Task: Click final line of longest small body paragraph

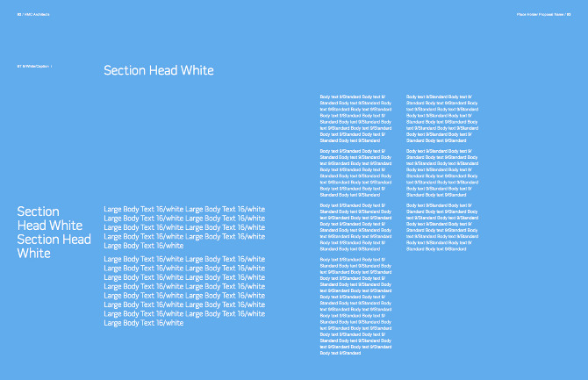Action: pyautogui.click(x=341, y=352)
